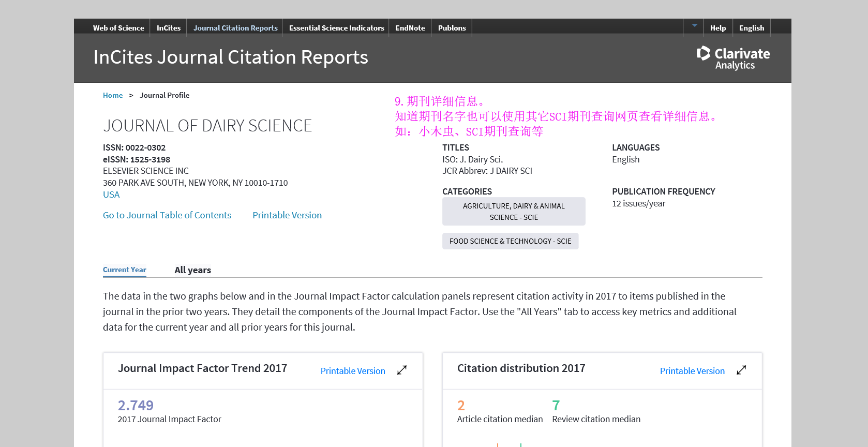The width and height of the screenshot is (868, 447).
Task: Click the 12 issues/year frequency text
Action: pos(639,204)
